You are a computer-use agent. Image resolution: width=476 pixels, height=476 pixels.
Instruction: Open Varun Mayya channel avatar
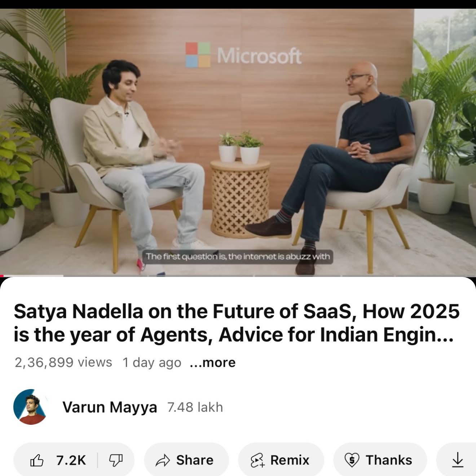(31, 407)
